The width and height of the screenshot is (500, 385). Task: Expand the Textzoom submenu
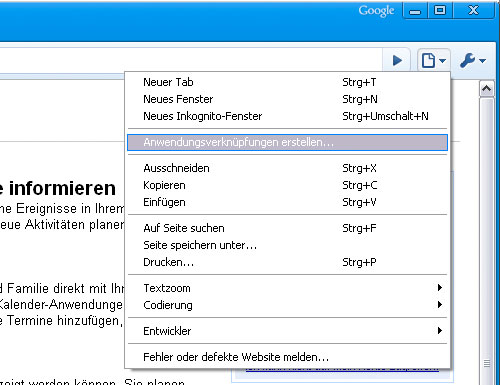[x=287, y=288]
